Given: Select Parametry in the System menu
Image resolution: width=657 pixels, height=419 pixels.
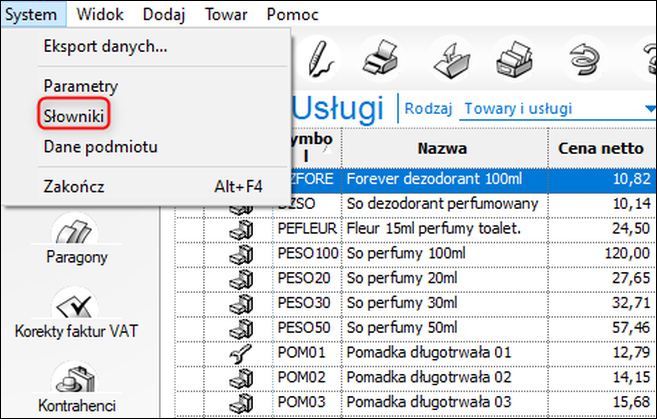Looking at the screenshot, I should [81, 84].
